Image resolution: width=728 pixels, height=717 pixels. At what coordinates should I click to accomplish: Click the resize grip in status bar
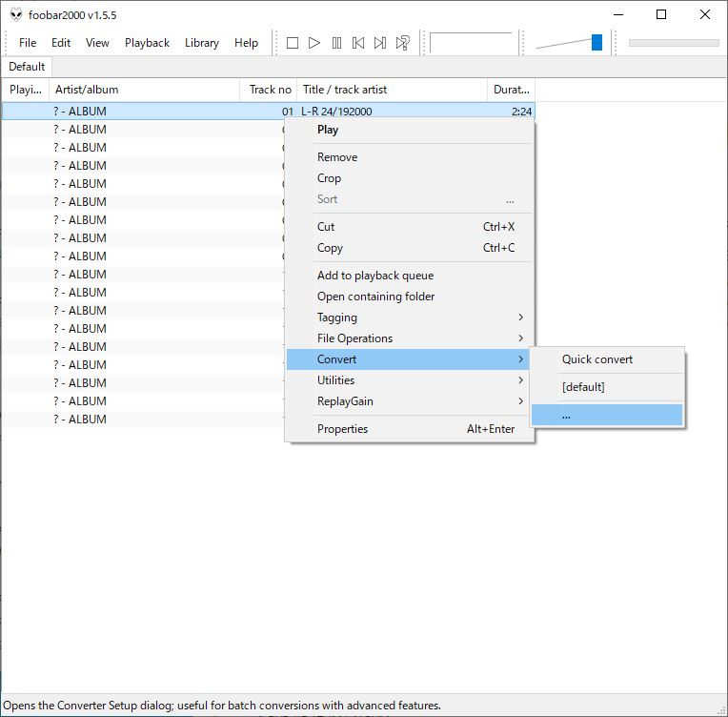(722, 711)
